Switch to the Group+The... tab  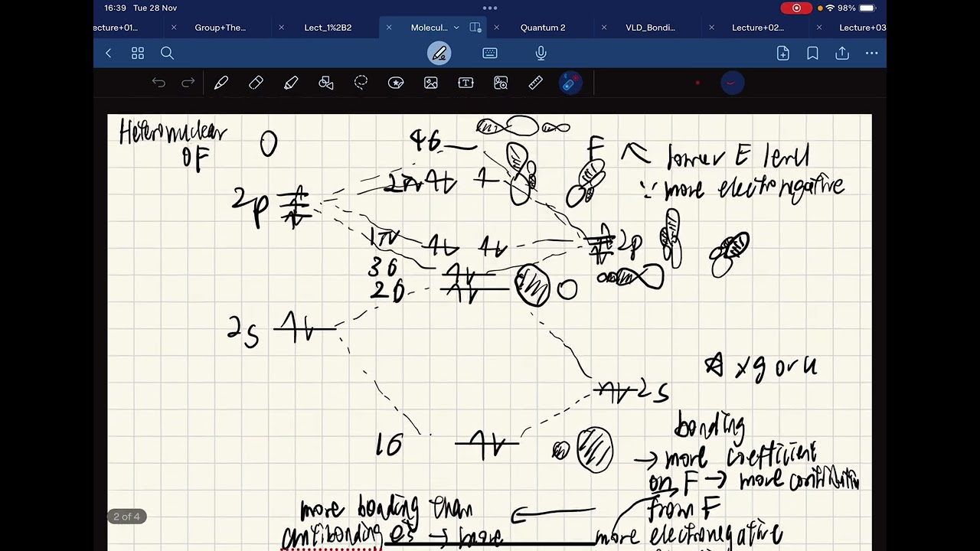click(220, 28)
